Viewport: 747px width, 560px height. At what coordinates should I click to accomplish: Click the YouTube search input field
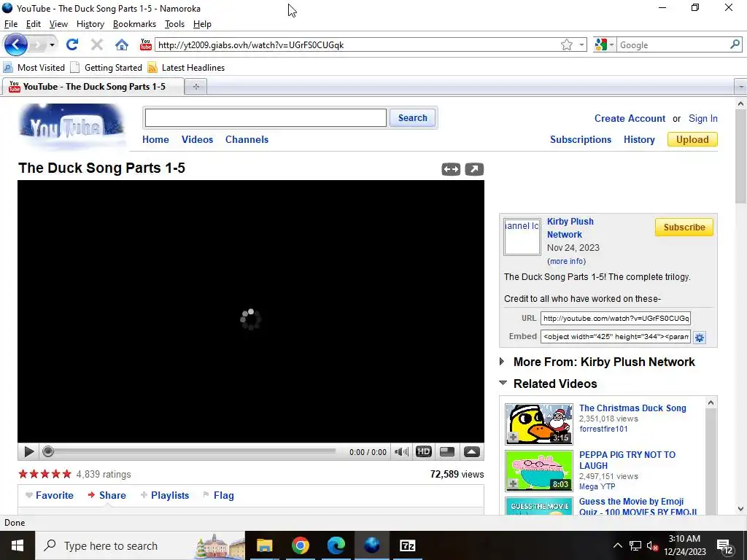click(x=266, y=117)
